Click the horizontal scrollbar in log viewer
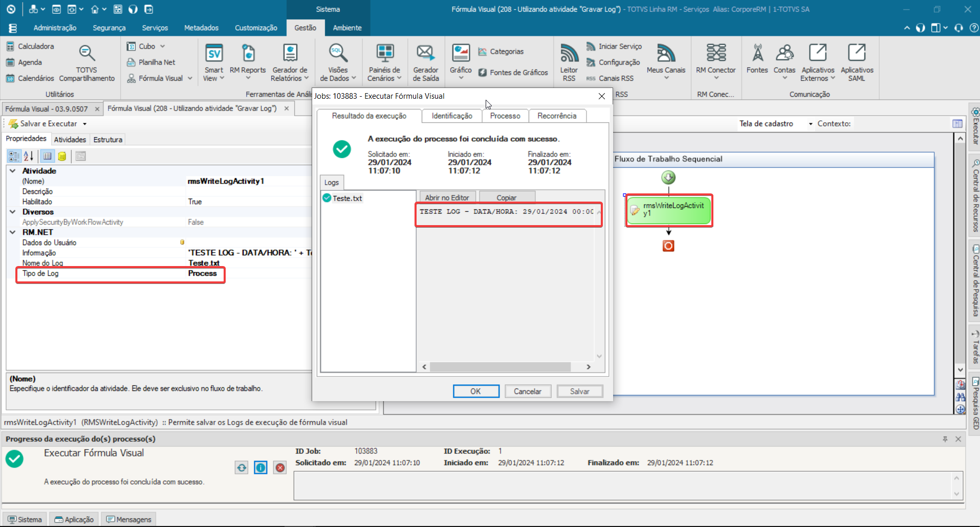980x527 pixels. point(500,367)
